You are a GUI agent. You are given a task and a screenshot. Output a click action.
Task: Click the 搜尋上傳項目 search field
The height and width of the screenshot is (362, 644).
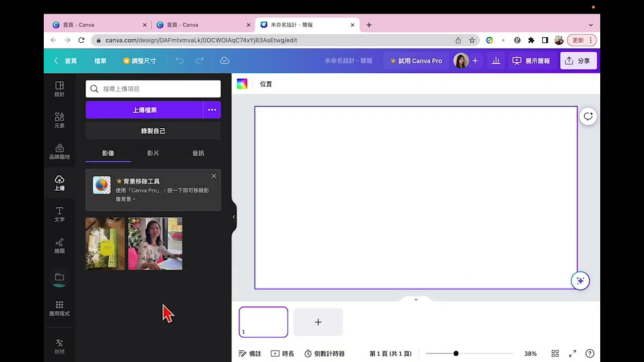pos(153,89)
